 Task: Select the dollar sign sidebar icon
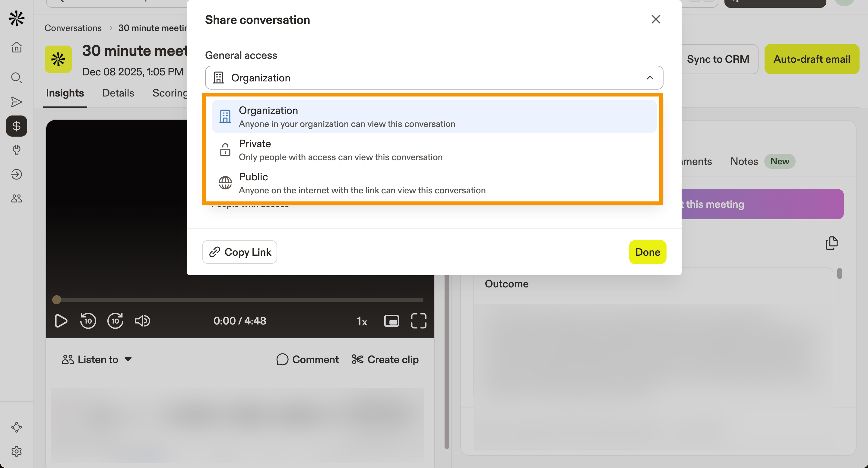(x=17, y=126)
